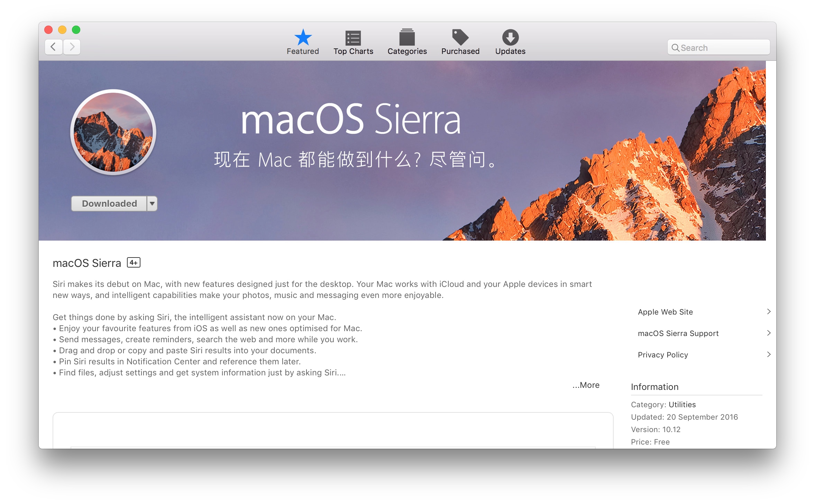Go forward with the right arrow

(72, 47)
